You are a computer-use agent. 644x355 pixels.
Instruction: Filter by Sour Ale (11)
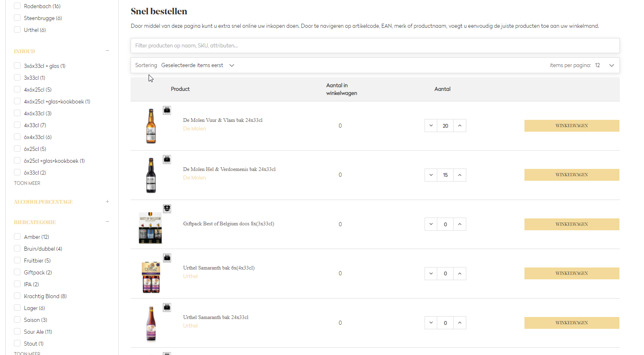17,331
